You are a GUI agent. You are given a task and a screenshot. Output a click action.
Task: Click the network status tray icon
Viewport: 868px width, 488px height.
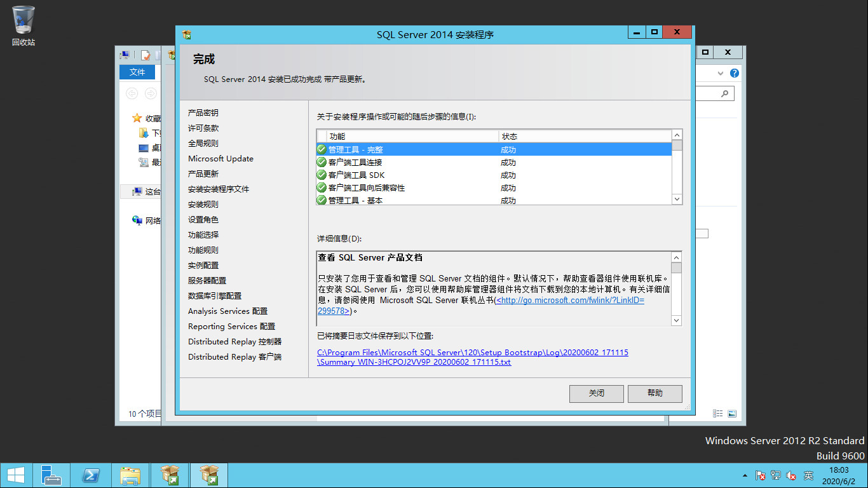[x=775, y=475]
